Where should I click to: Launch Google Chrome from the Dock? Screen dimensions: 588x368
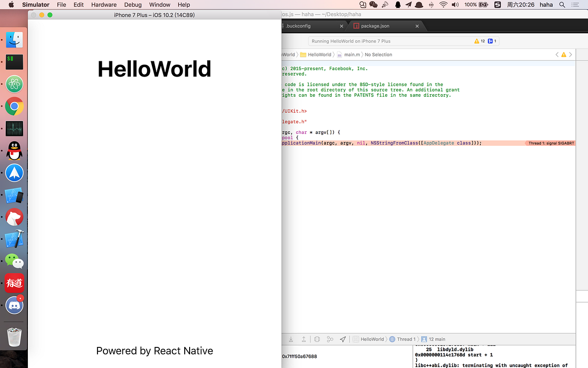pos(14,106)
